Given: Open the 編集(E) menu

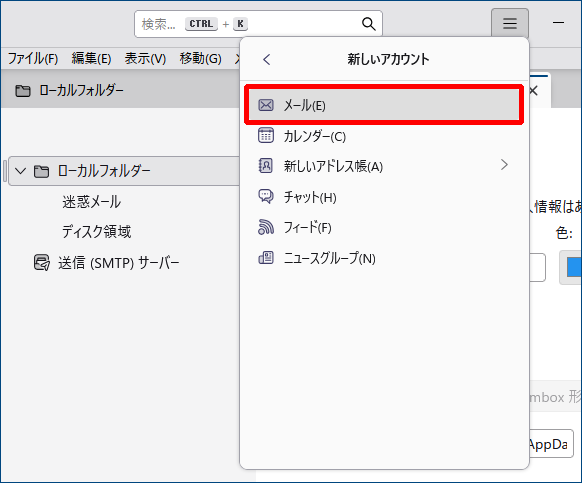Looking at the screenshot, I should coord(91,58).
